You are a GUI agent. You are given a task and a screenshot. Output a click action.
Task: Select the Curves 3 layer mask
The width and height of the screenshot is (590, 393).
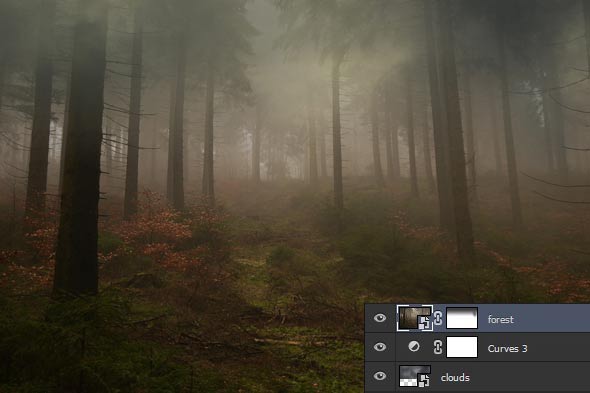[462, 347]
